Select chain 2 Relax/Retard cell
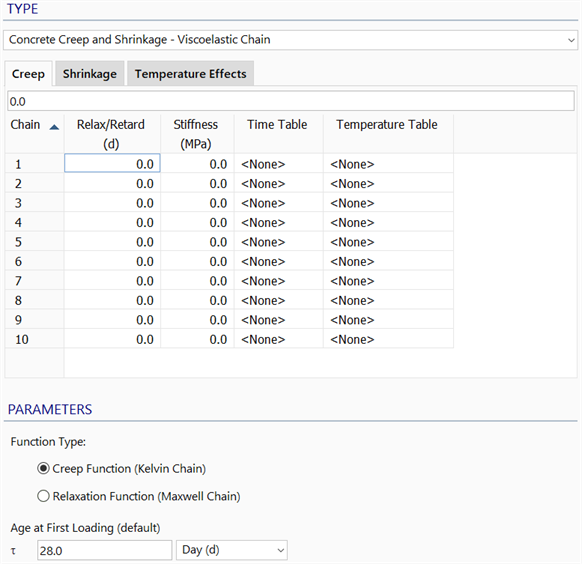This screenshot has width=582, height=564. [x=112, y=183]
